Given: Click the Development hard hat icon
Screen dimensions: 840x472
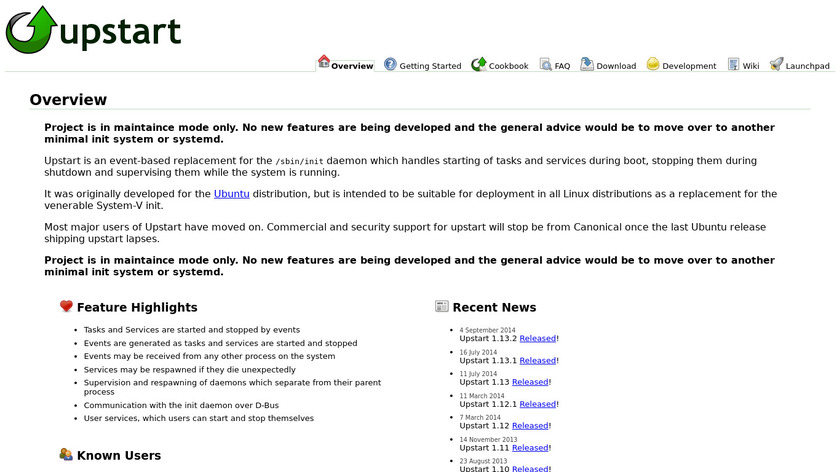Looking at the screenshot, I should click(652, 64).
